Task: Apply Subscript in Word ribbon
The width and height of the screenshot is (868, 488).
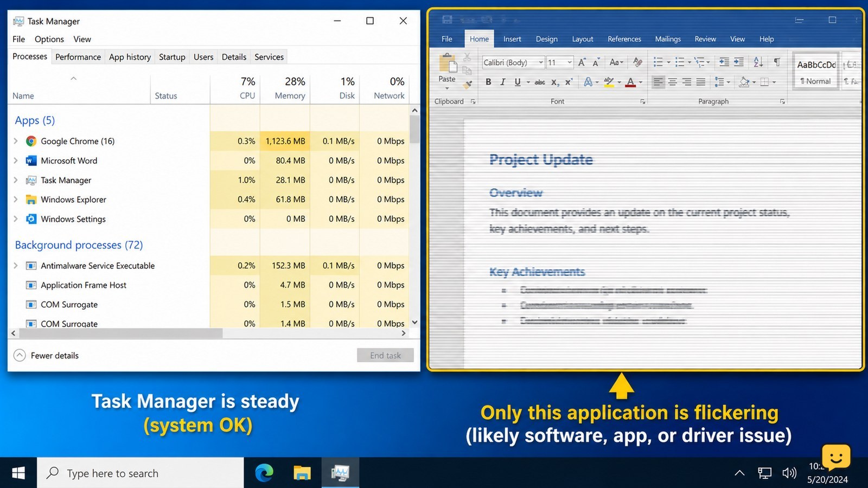Action: click(555, 82)
